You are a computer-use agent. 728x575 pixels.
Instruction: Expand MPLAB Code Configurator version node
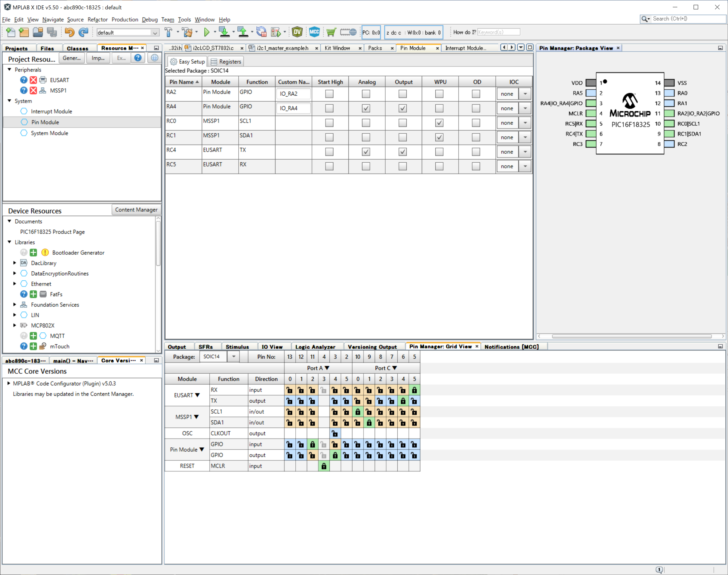9,383
